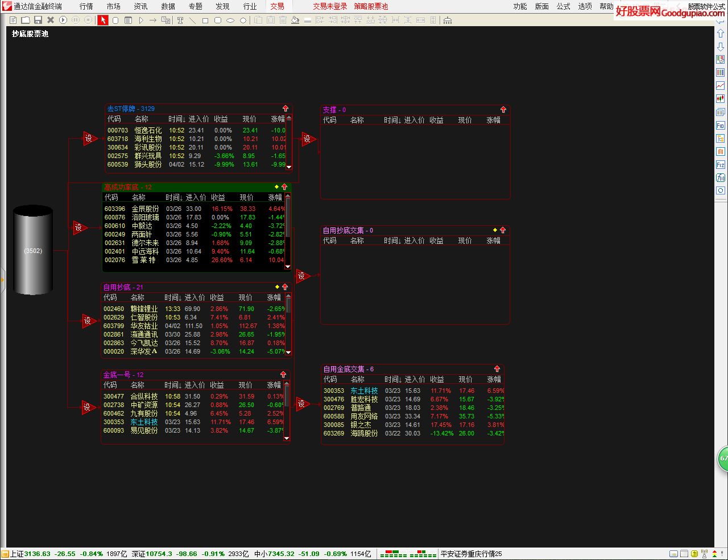
Task: Click red up arrow on 去ST停牌 panel
Action: [286, 108]
